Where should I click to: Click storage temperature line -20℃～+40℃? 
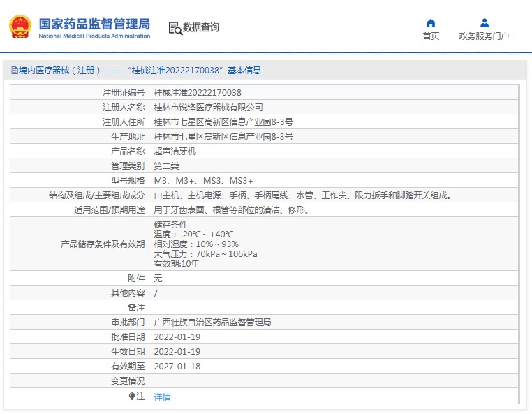tap(193, 235)
